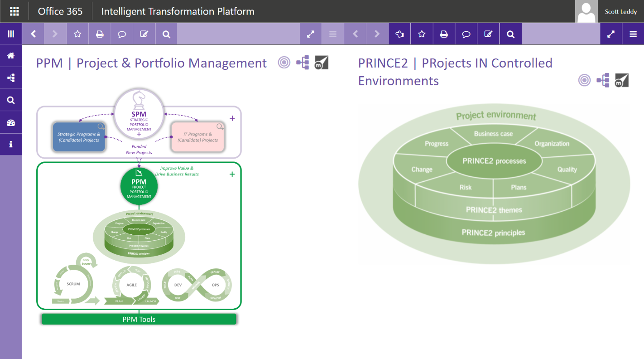Click PRINCE2 principles layer label

(x=494, y=233)
